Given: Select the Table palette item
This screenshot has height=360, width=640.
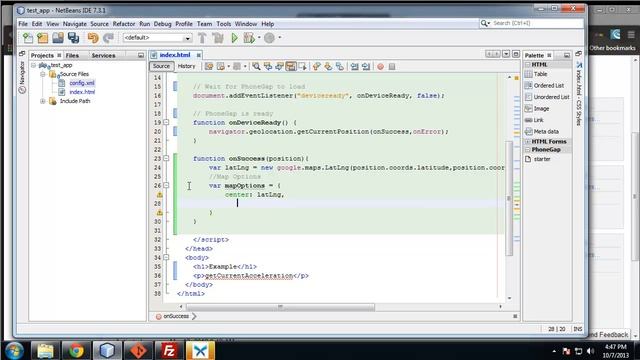Looking at the screenshot, I should coord(540,74).
